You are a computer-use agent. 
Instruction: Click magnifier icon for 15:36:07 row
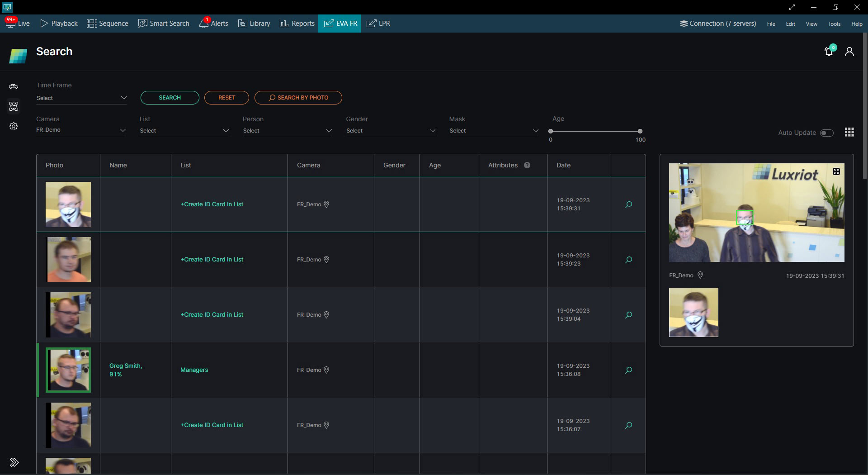628,425
